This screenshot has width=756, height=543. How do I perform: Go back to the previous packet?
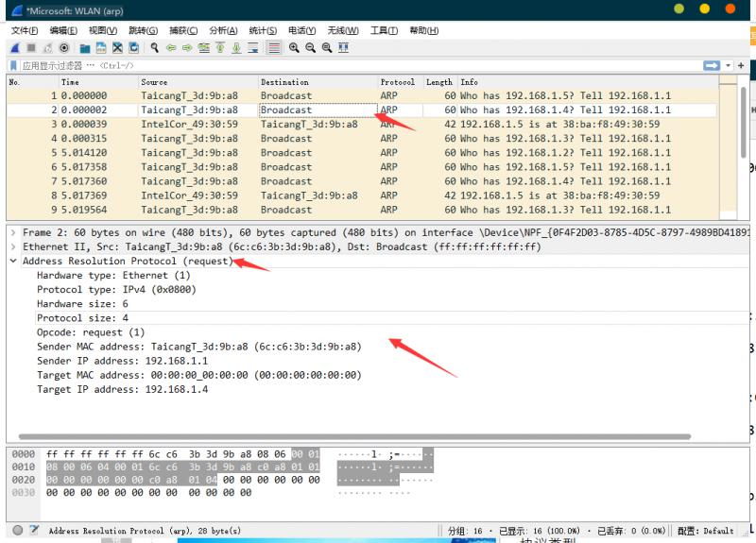tap(171, 48)
